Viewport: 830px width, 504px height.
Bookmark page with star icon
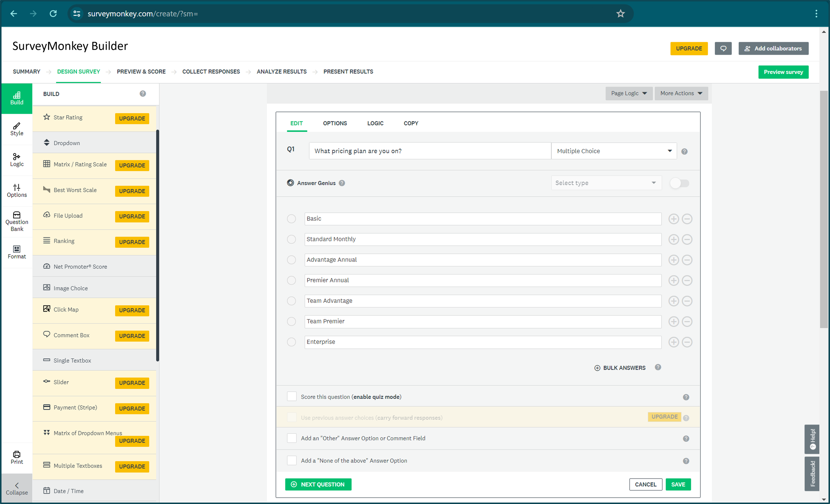[620, 14]
